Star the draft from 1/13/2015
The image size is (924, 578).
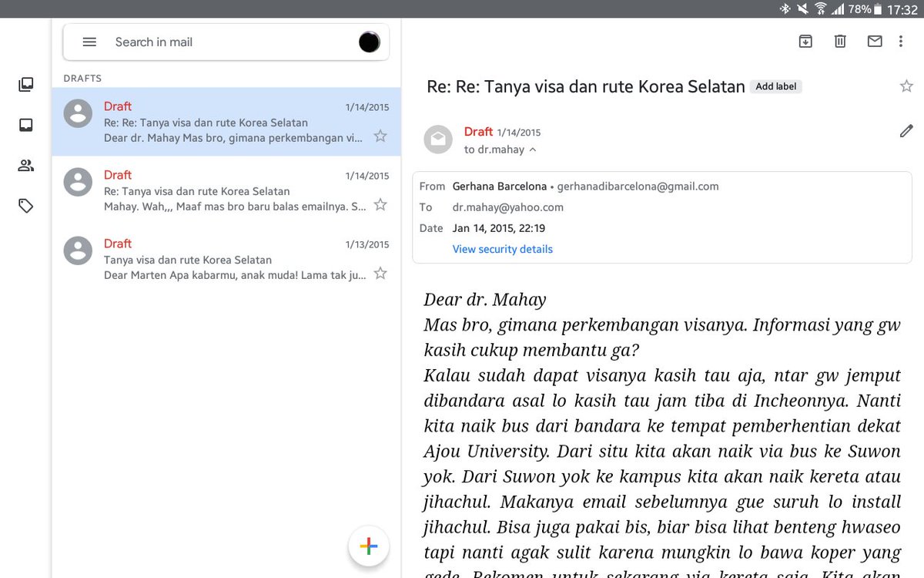[380, 273]
